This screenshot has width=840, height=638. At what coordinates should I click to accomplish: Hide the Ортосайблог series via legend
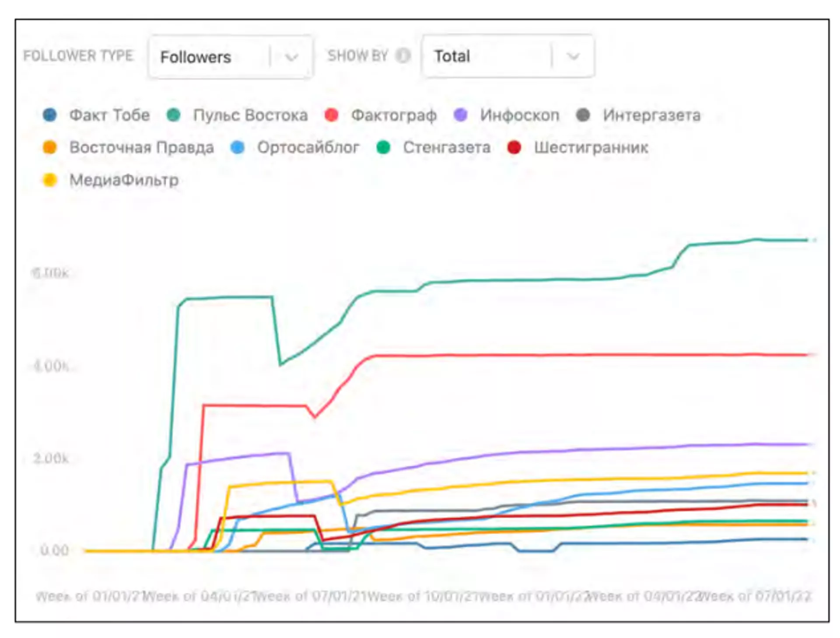[308, 147]
